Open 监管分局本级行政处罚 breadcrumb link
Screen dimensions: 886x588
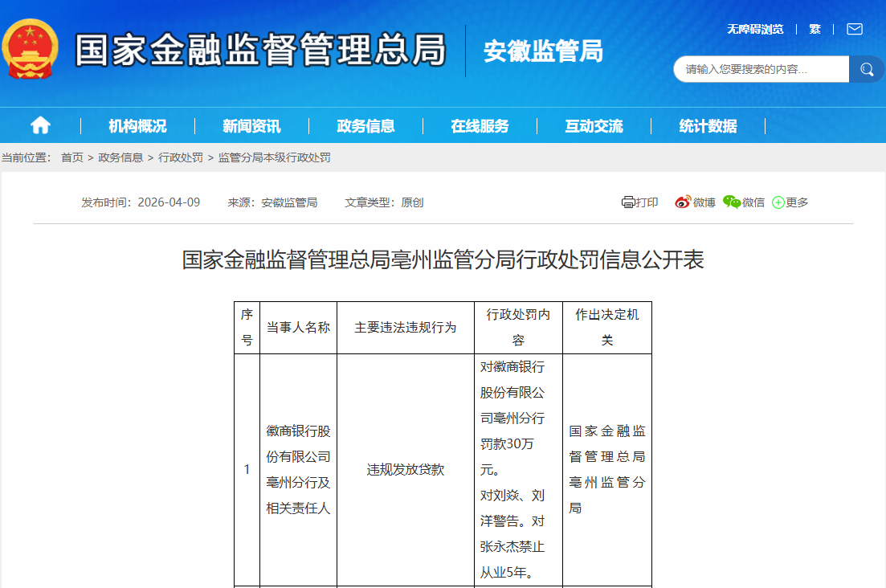(274, 157)
